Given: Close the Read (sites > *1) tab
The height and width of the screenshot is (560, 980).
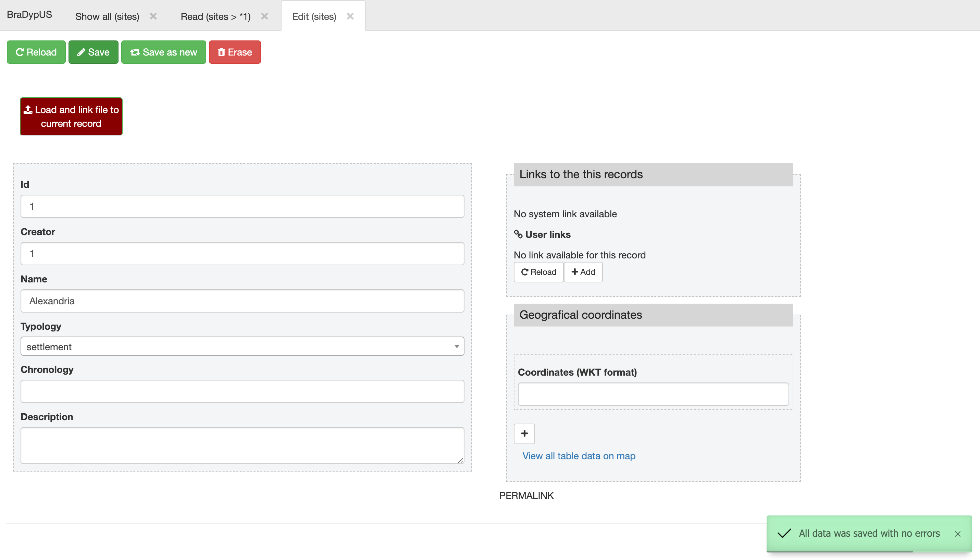Looking at the screenshot, I should pyautogui.click(x=264, y=16).
